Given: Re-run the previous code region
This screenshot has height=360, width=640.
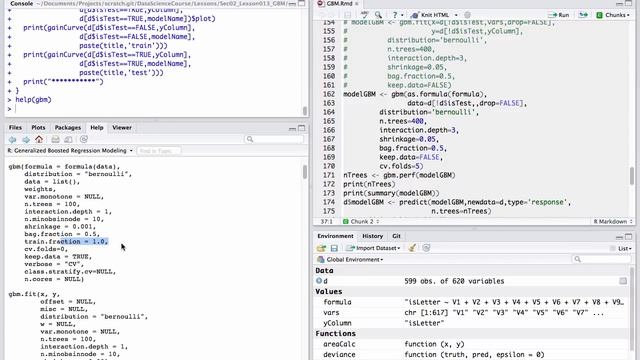Looking at the screenshot, I should pos(583,15).
